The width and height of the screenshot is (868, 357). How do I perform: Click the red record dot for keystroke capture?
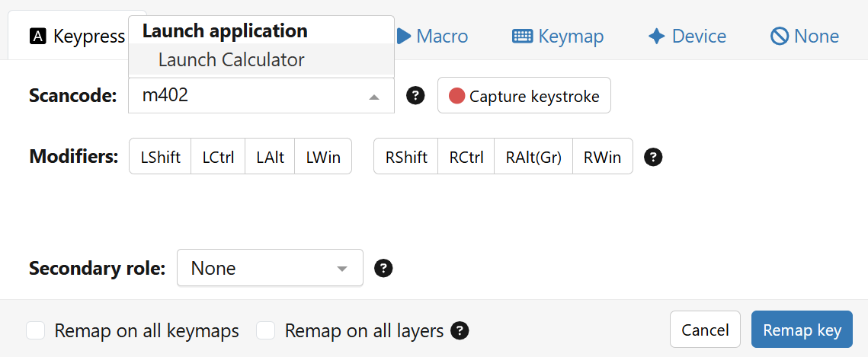click(x=456, y=96)
